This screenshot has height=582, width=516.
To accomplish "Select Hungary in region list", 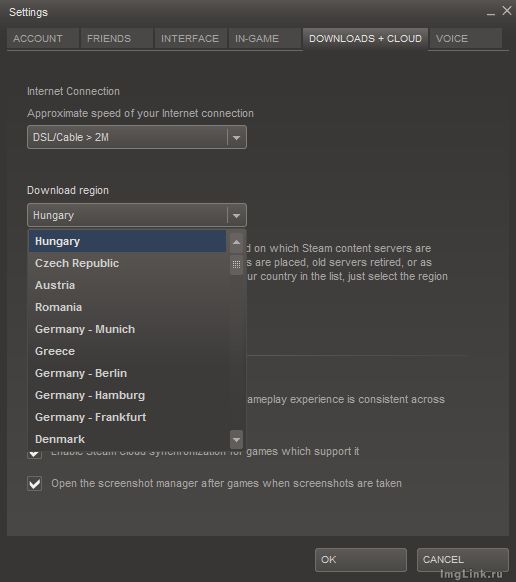I will (127, 241).
